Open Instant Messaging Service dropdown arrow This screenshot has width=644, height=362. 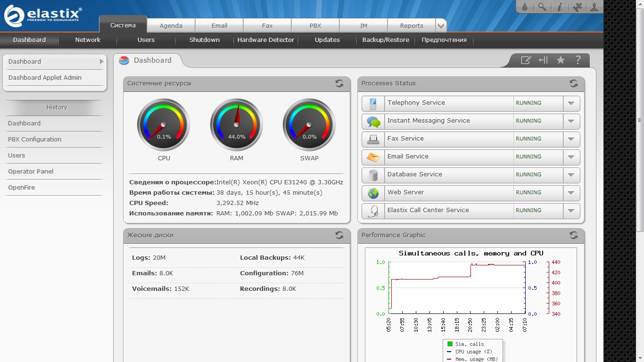click(571, 122)
